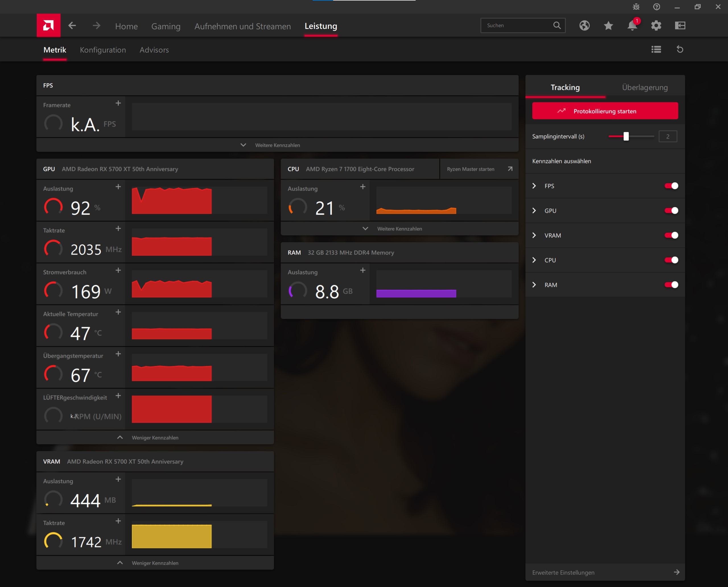Click Protokollierung starten button

point(605,111)
